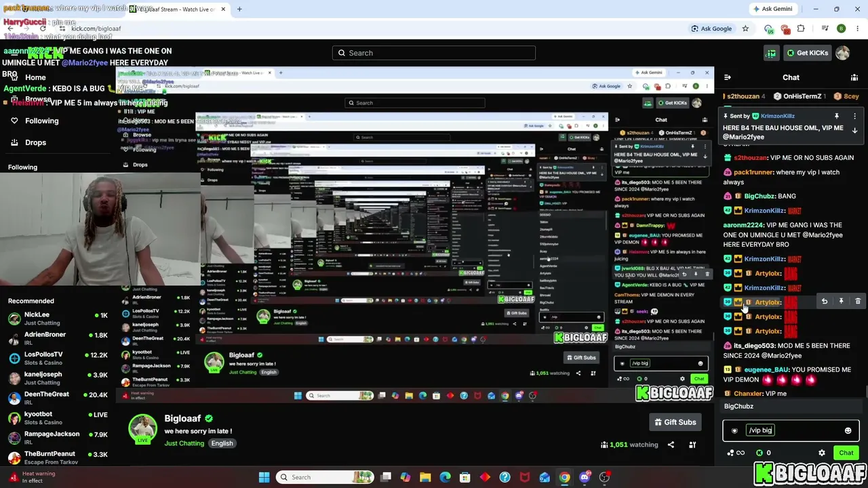The image size is (868, 488).
Task: Bookmark this page with the star icon
Action: 745,28
